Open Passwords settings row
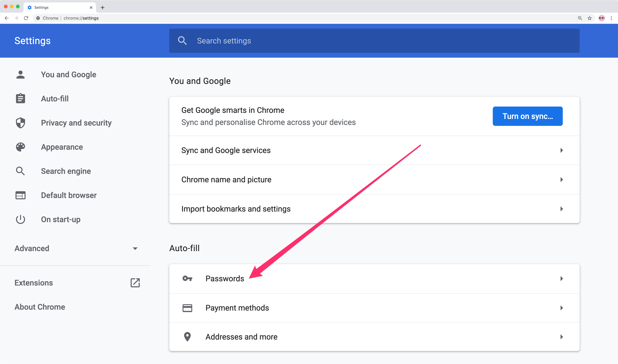This screenshot has height=364, width=618. click(x=374, y=278)
